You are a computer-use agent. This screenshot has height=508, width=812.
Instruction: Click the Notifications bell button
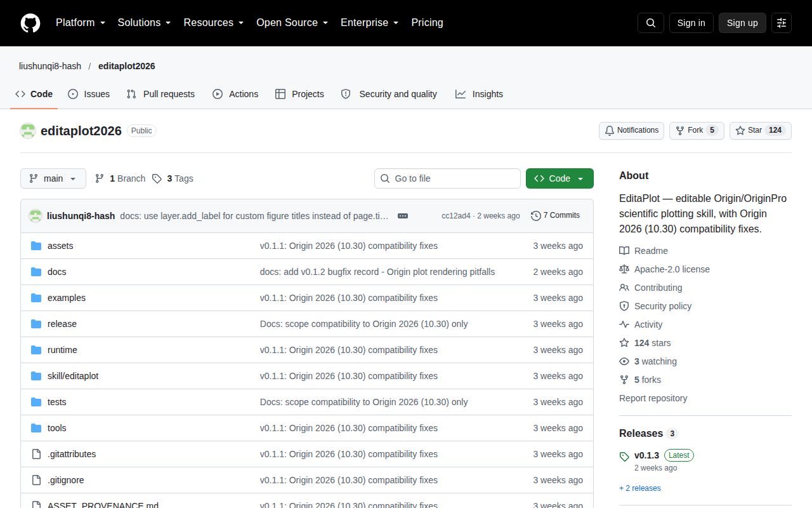[x=631, y=131]
